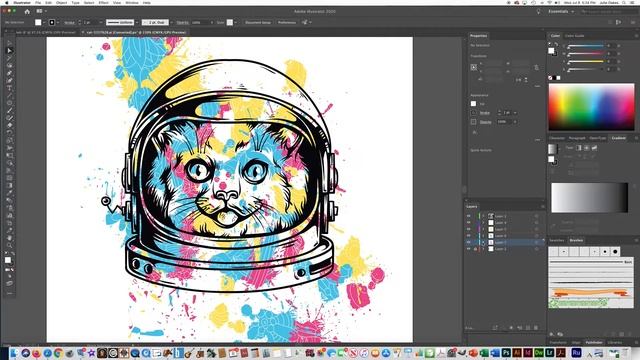
Task: Hide the locked bottom layer
Action: (x=469, y=249)
